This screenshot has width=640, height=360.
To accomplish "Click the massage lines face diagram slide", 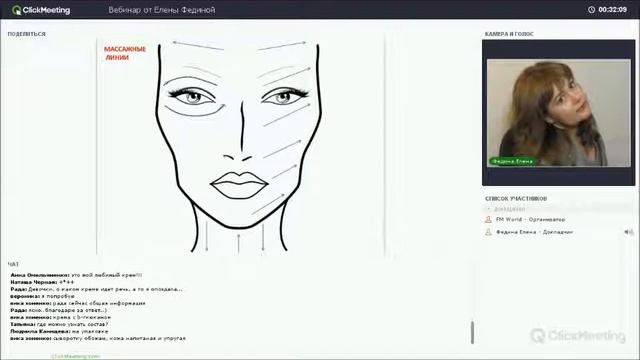I will (x=240, y=145).
